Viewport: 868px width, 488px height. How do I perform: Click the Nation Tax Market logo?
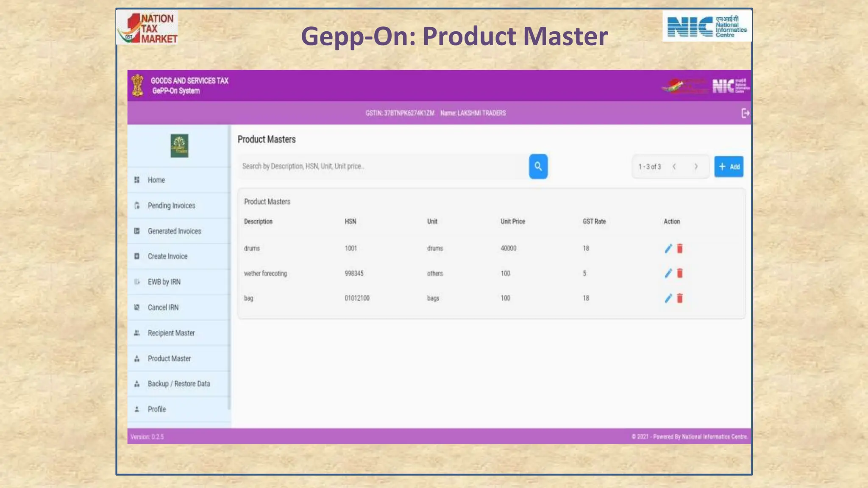point(147,28)
